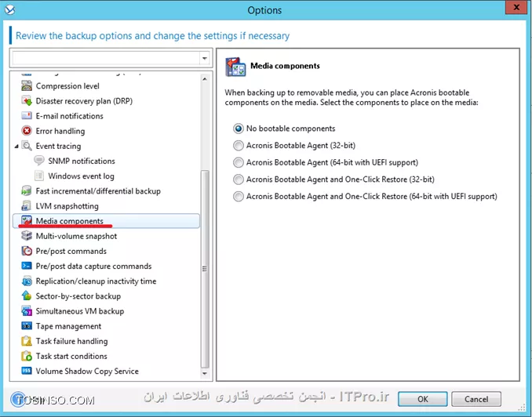Click the Replication/cleanup inactivity time icon
Viewport: 532px width, 417px height.
(x=27, y=281)
